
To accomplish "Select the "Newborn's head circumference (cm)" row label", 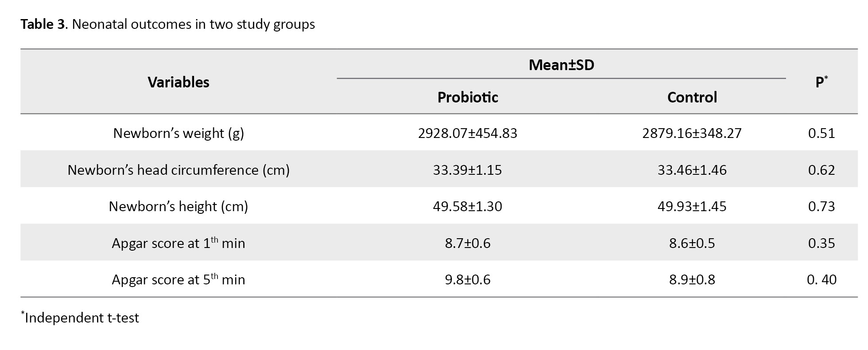I will click(x=178, y=170).
